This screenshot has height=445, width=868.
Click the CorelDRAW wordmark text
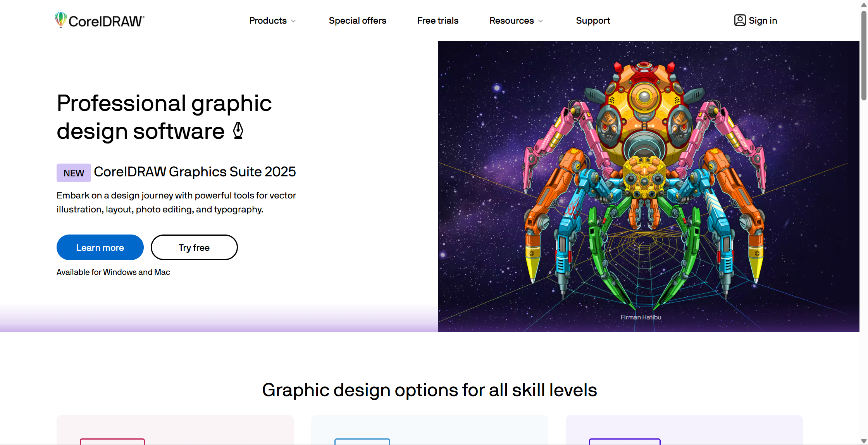point(106,21)
